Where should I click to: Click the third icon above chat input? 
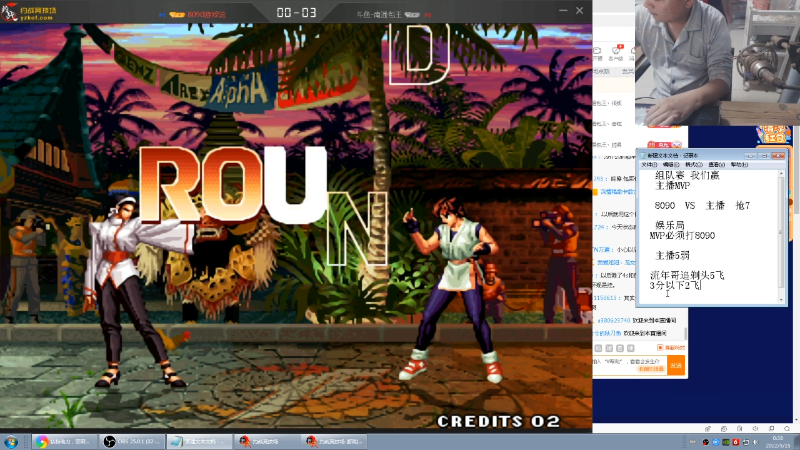click(x=620, y=348)
